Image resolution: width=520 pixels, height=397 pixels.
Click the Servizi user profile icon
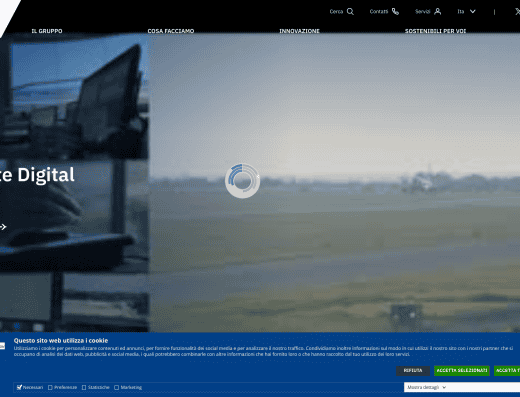coord(438,12)
